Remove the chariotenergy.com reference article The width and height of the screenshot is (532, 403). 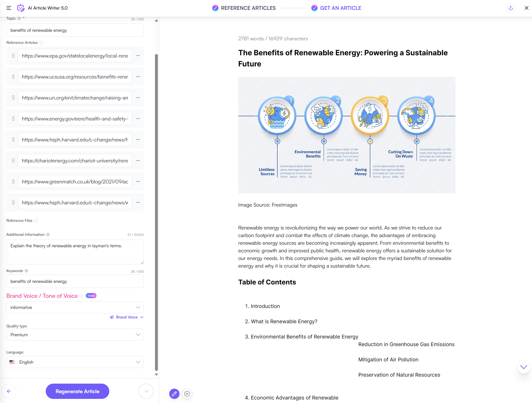click(x=138, y=161)
